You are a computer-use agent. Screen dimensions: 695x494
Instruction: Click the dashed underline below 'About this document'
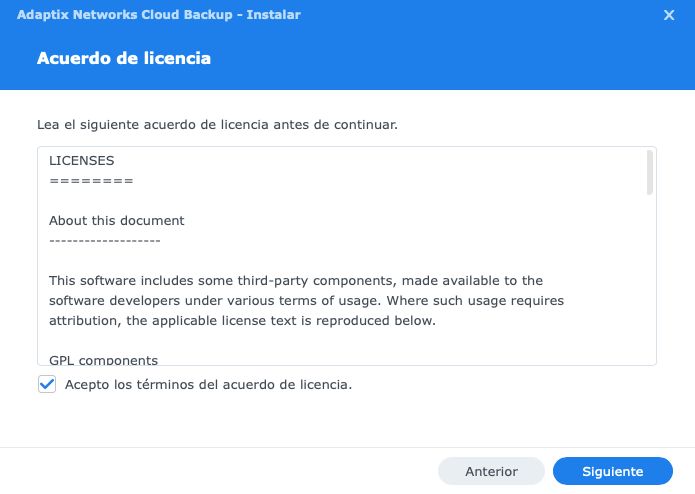104,240
